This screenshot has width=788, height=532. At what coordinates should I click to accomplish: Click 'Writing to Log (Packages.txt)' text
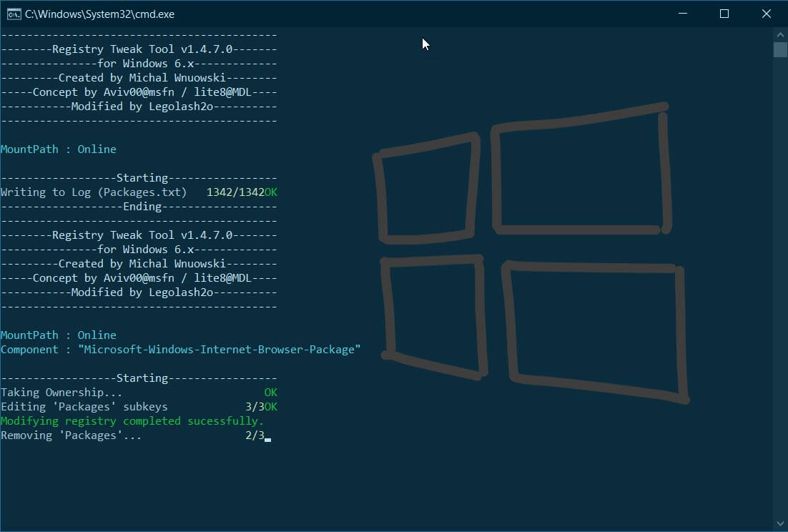coord(94,192)
